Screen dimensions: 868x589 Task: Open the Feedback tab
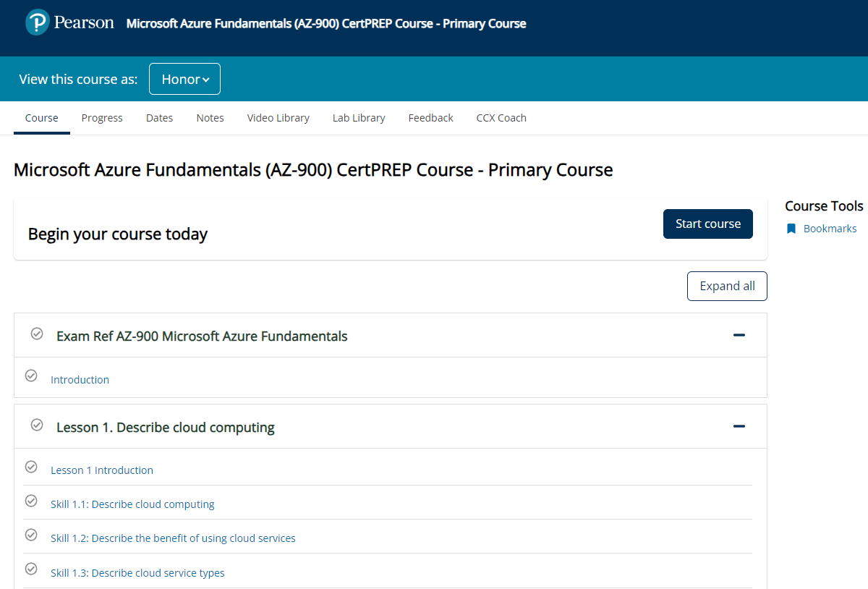(x=431, y=118)
